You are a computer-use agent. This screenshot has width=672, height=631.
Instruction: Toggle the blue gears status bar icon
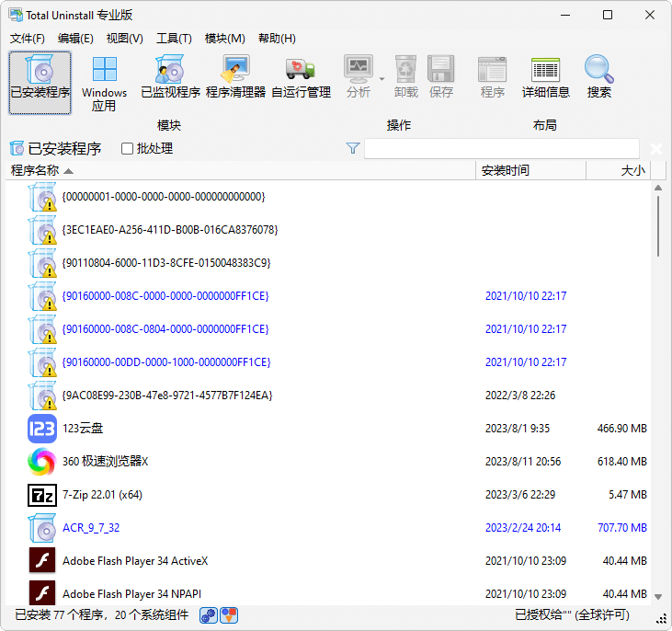tap(209, 615)
